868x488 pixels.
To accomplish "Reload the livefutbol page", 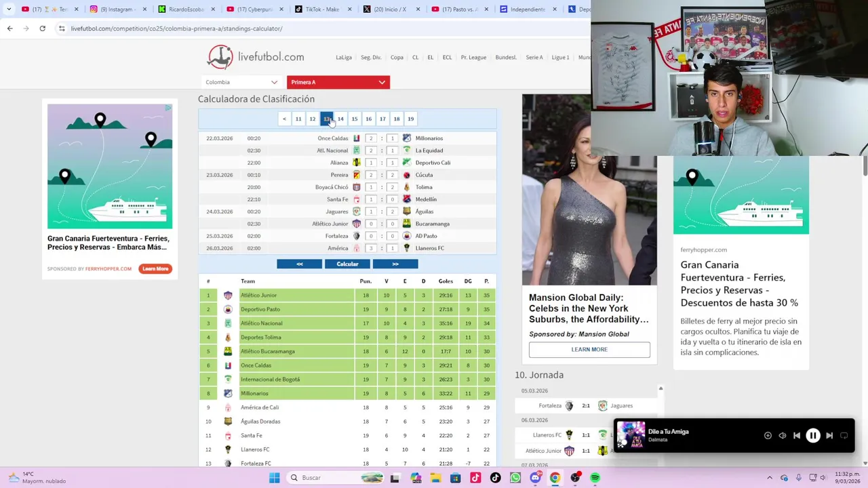I will click(42, 28).
